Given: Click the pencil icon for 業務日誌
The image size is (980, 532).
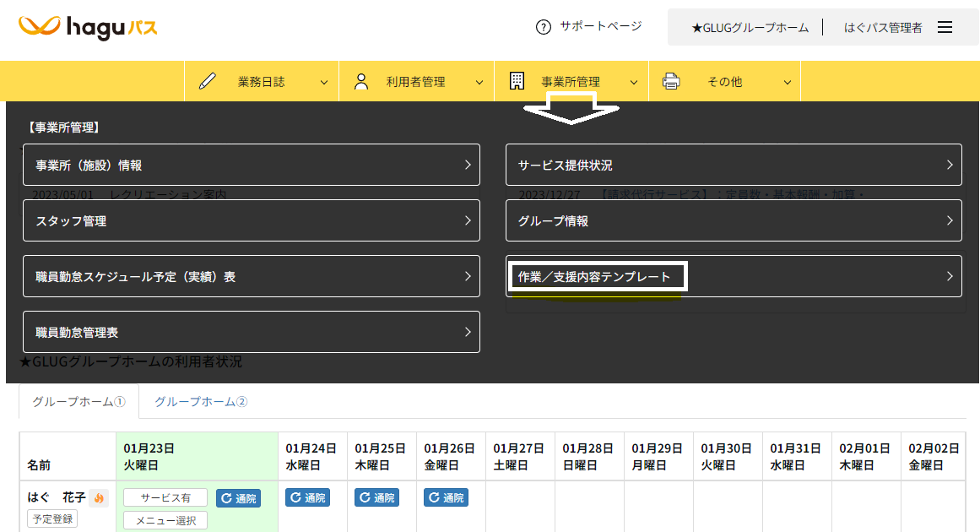Looking at the screenshot, I should 207,82.
